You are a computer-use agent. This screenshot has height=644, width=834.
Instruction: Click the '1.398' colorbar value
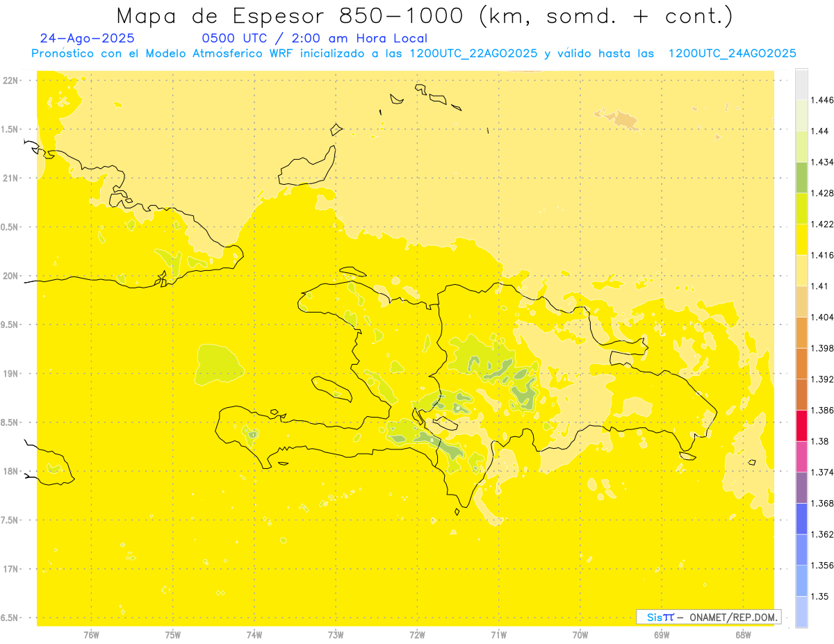(822, 348)
